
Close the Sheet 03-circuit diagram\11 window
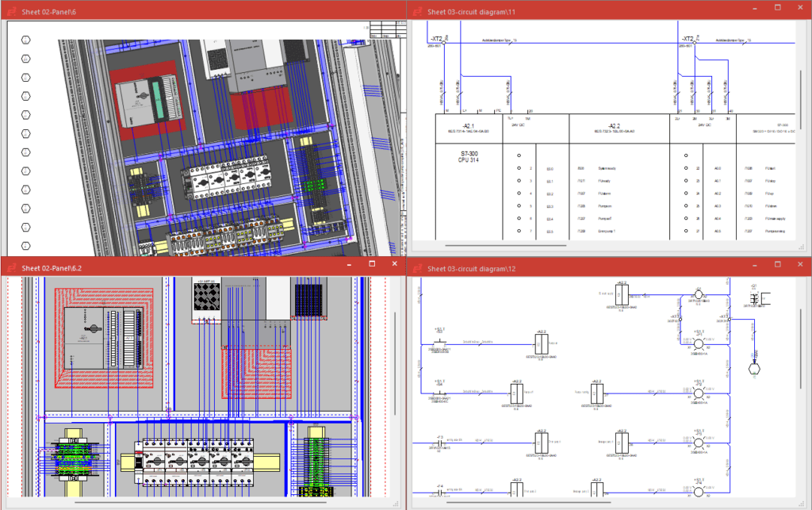[x=800, y=8]
